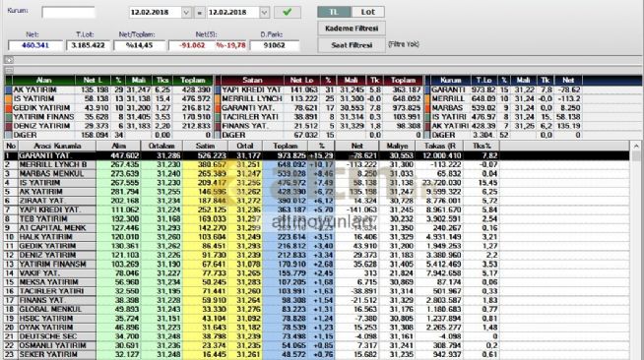
Task: Open Kademe Filtresi
Action: (x=352, y=29)
